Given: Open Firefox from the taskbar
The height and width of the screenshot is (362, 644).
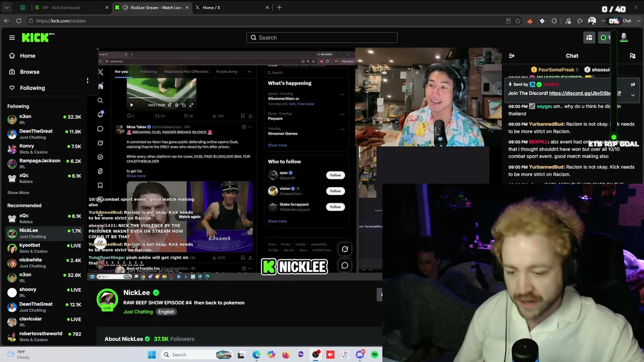Looking at the screenshot, I should coord(286,354).
